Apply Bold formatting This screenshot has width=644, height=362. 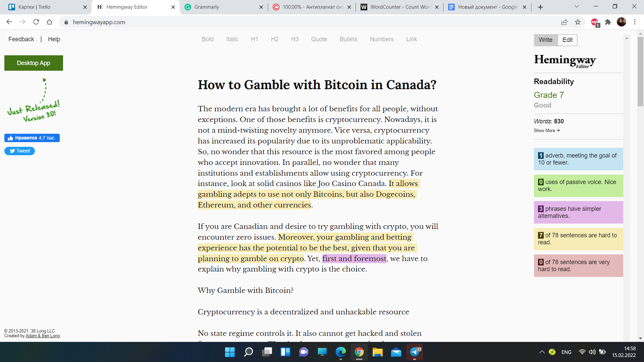point(208,39)
